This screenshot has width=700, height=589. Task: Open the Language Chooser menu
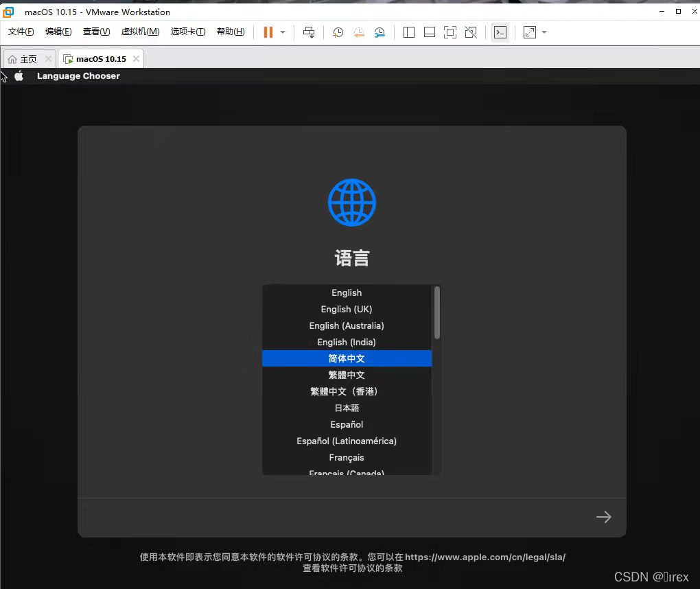78,76
